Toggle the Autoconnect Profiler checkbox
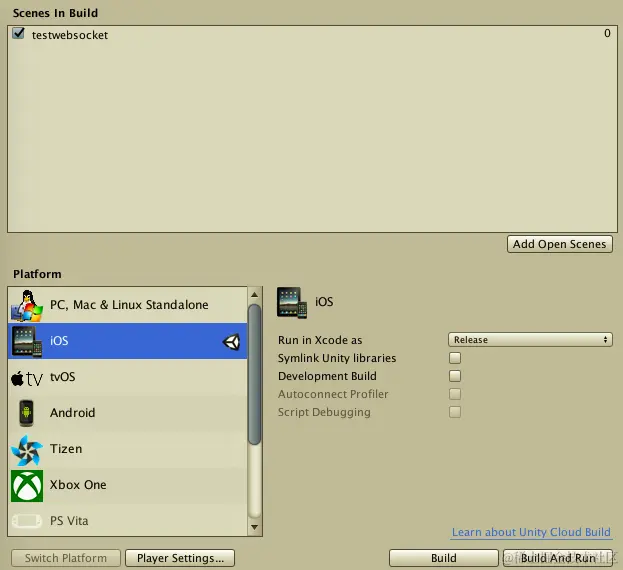This screenshot has height=570, width=623. [455, 394]
